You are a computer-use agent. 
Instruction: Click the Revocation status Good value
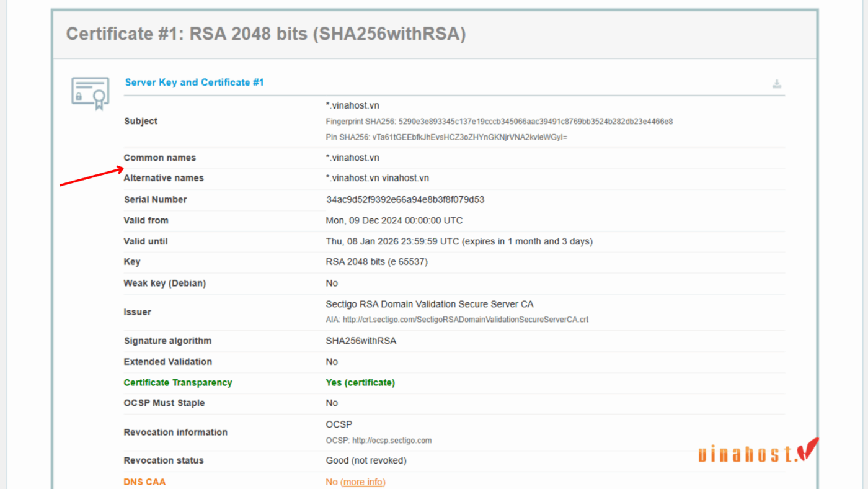coord(366,460)
